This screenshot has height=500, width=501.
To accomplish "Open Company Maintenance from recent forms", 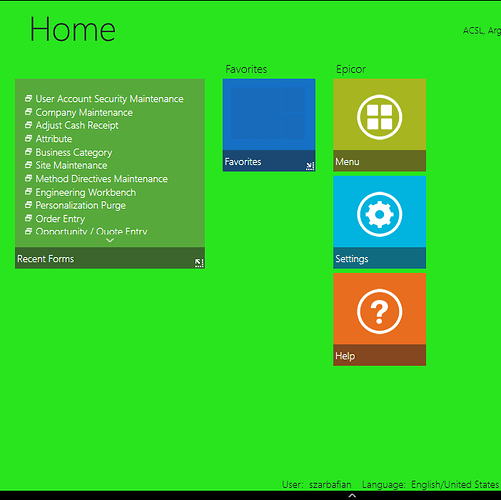I will tap(84, 112).
